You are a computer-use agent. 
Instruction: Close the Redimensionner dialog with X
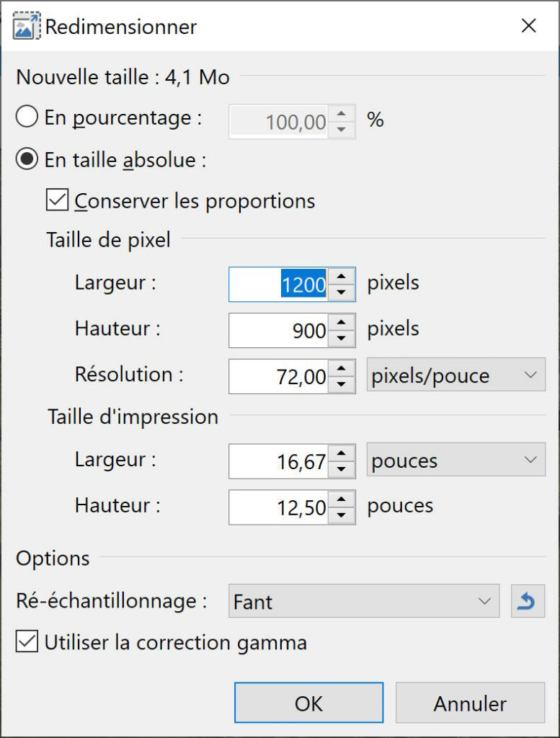click(x=529, y=26)
